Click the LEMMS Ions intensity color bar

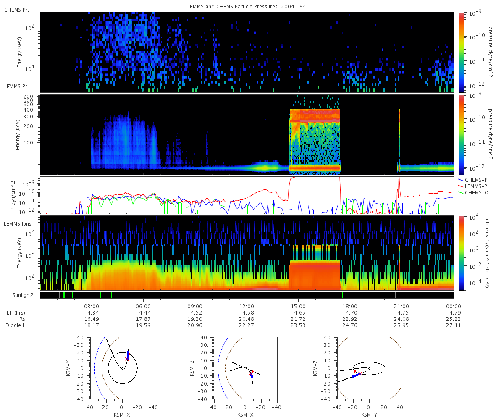point(460,253)
